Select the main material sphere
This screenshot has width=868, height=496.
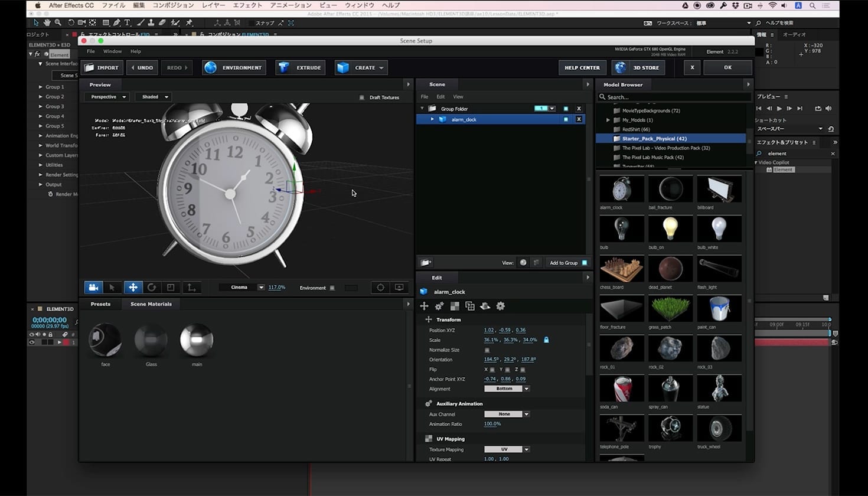click(197, 340)
